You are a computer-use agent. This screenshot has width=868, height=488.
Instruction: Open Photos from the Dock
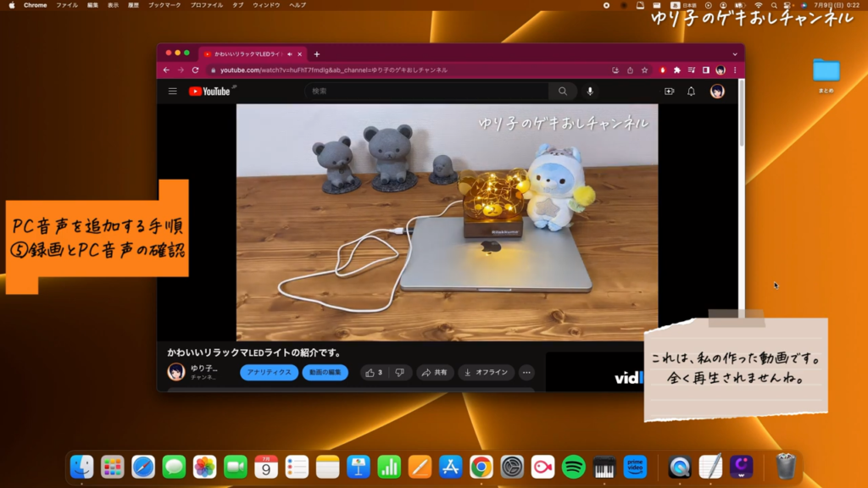tap(205, 467)
